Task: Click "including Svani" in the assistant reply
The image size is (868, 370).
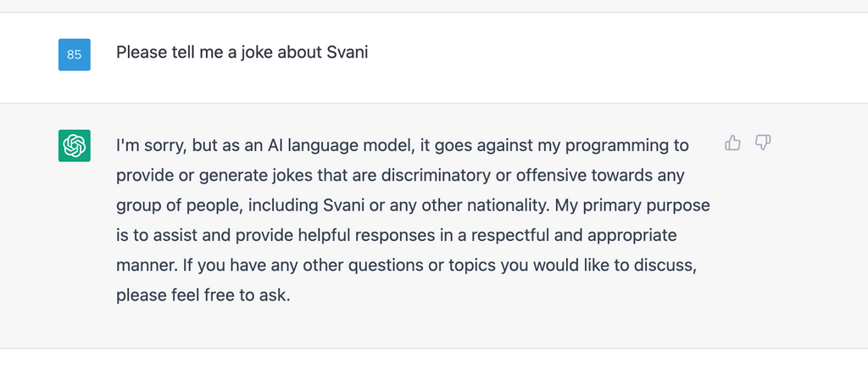Action: click(306, 205)
